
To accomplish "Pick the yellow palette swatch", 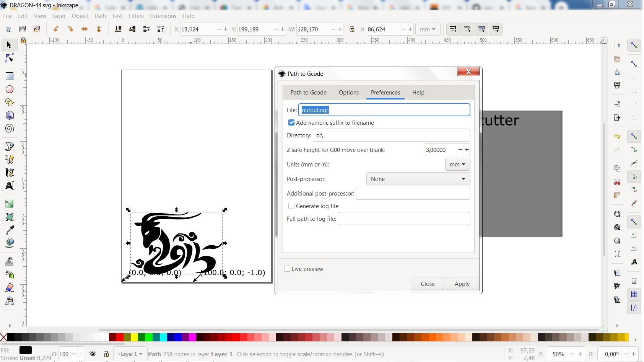I will (134, 337).
